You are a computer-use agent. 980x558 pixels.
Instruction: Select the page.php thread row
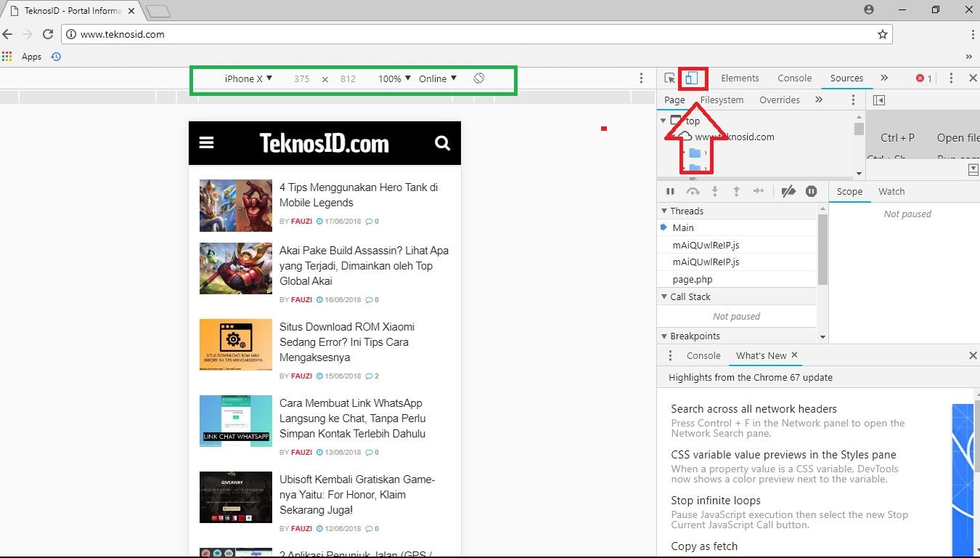point(737,279)
